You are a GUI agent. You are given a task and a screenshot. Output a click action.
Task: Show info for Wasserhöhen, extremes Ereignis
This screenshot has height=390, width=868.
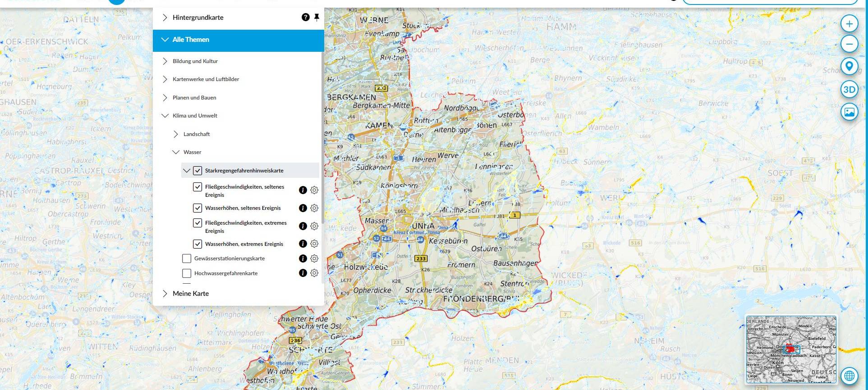[x=303, y=244]
